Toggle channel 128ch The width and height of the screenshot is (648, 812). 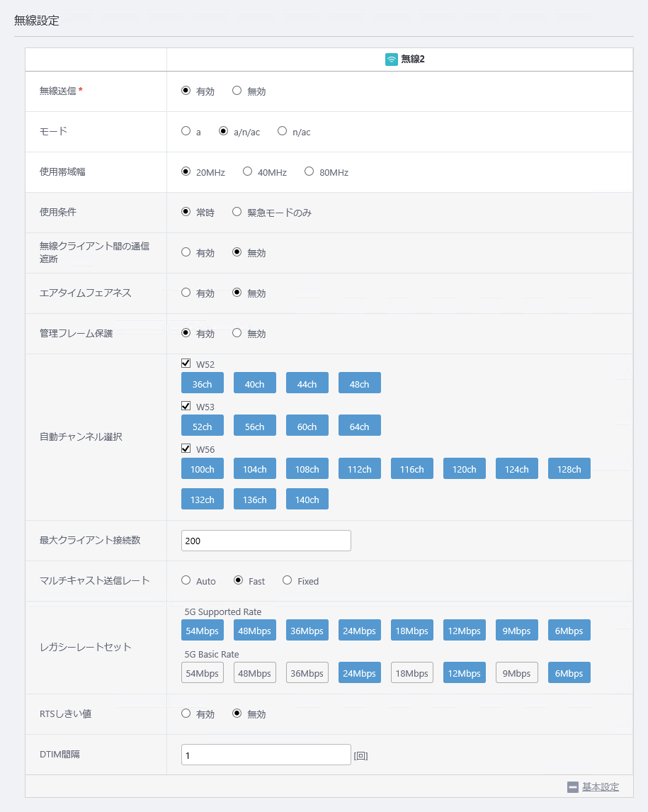569,468
